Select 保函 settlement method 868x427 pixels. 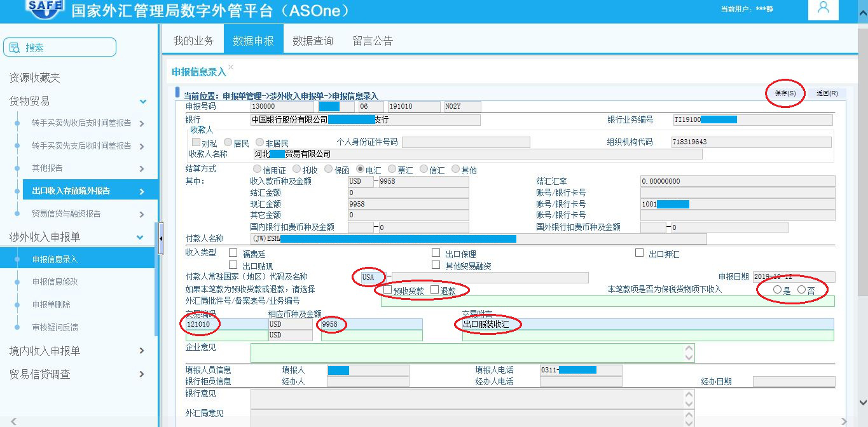pos(328,169)
